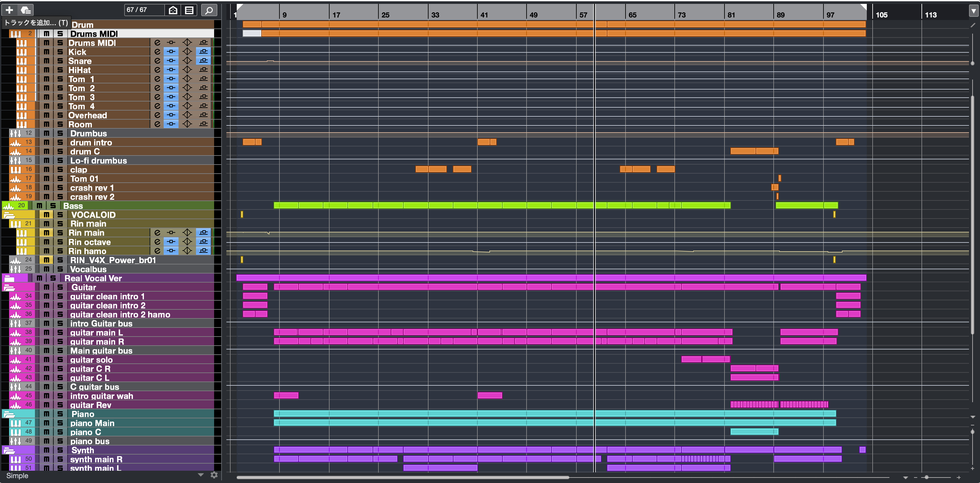Open channel settings 'e' for Kick

[157, 52]
